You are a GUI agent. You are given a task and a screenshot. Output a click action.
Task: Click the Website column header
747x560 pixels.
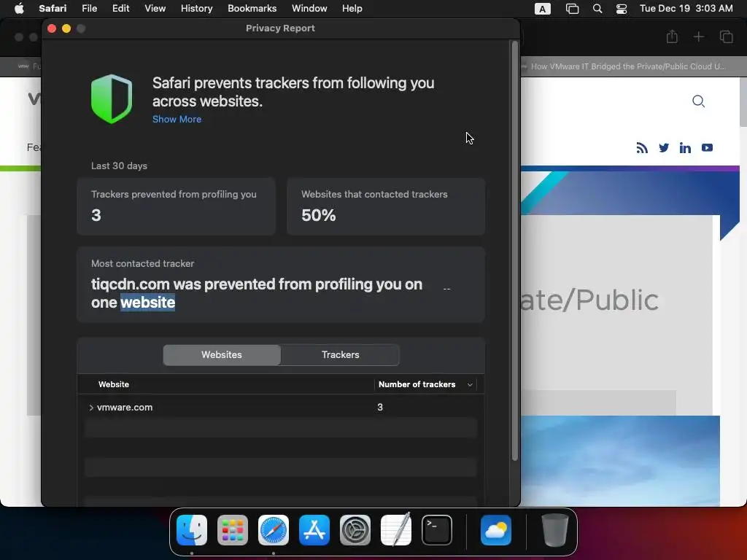point(113,384)
